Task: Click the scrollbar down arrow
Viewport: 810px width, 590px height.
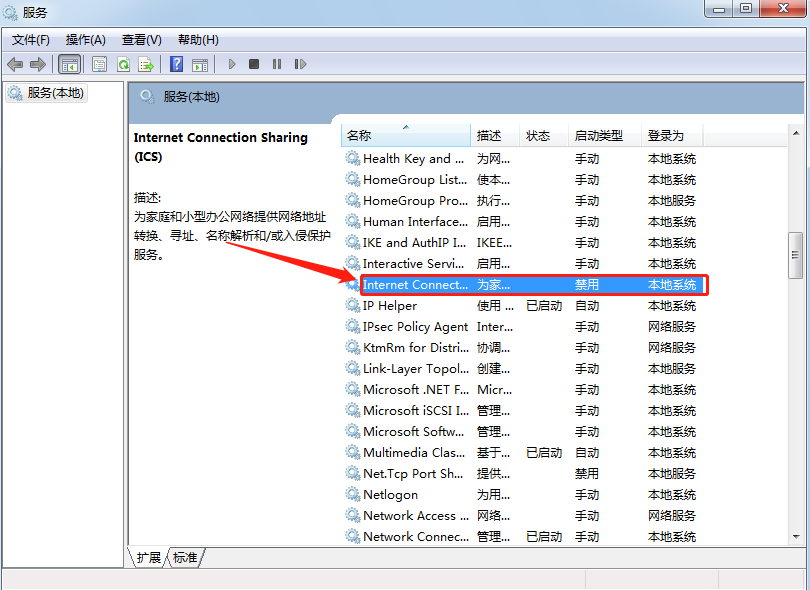Action: pos(796,537)
